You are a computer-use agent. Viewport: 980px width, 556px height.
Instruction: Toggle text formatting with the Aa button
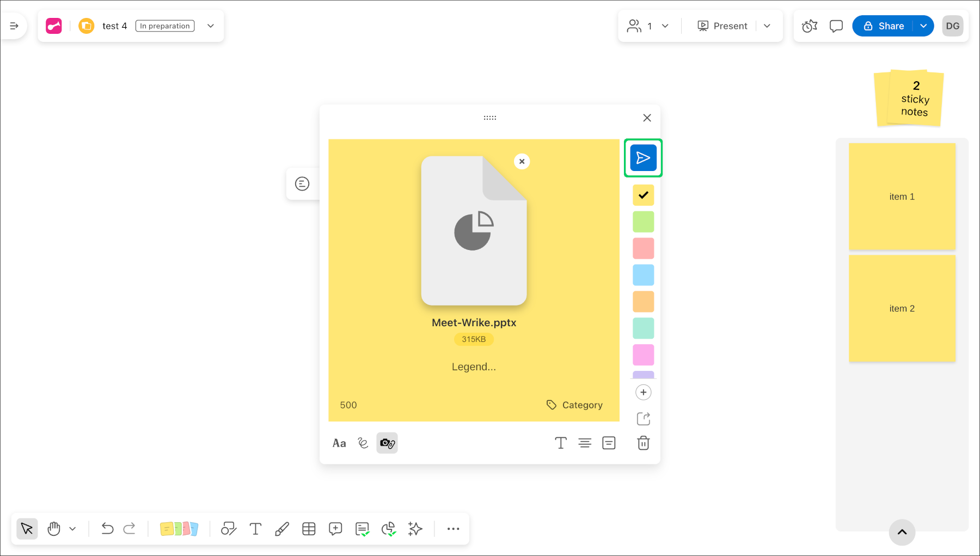[339, 443]
